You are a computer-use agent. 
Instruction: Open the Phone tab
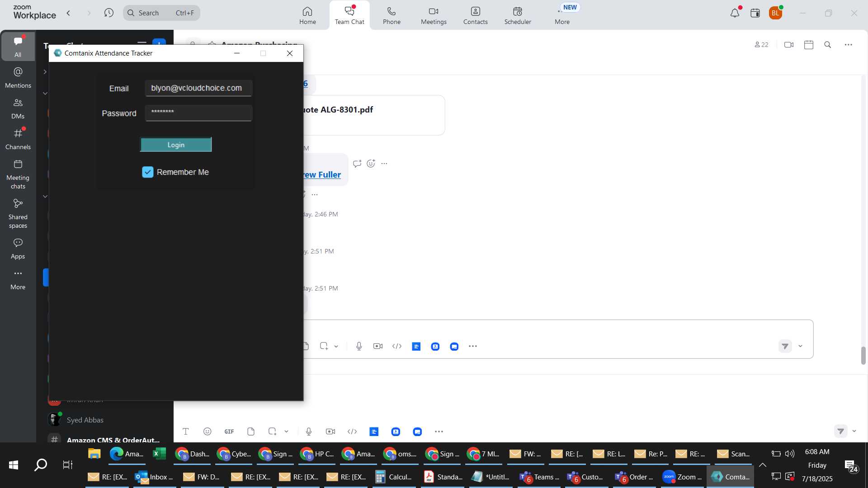coord(392,15)
